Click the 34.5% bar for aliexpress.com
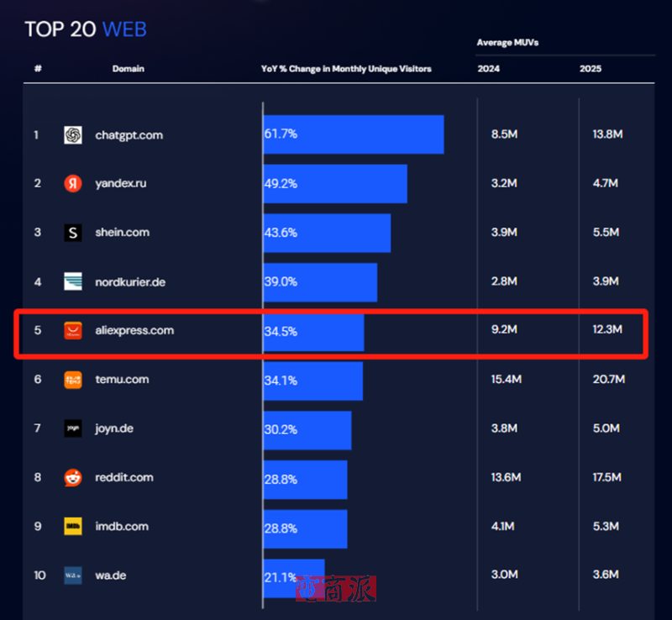672x620 pixels. pyautogui.click(x=313, y=332)
